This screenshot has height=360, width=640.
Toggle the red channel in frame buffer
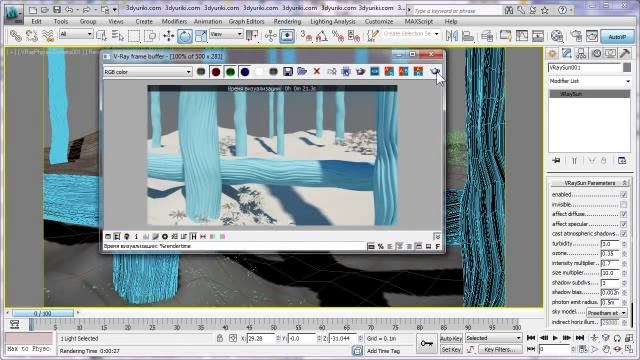[216, 72]
